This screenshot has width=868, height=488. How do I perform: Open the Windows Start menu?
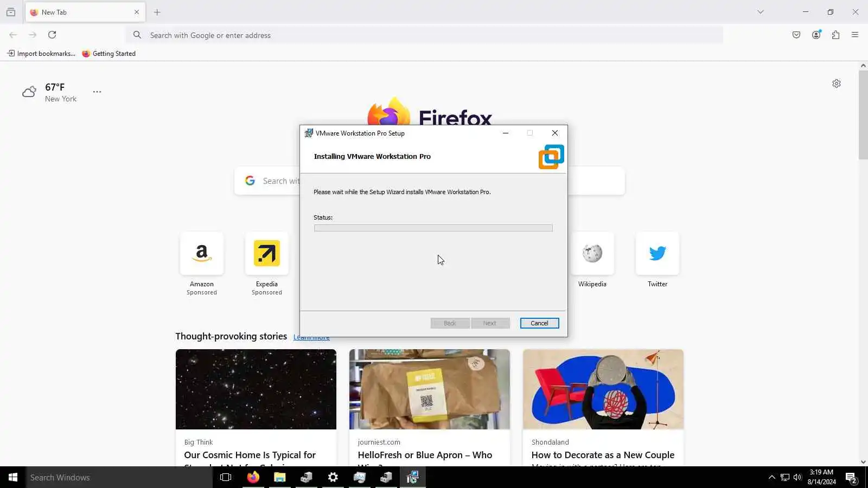13,478
